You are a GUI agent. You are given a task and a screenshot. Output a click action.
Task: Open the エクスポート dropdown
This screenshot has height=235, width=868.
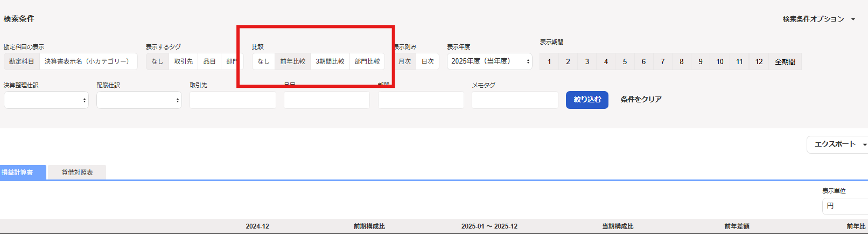tap(837, 144)
